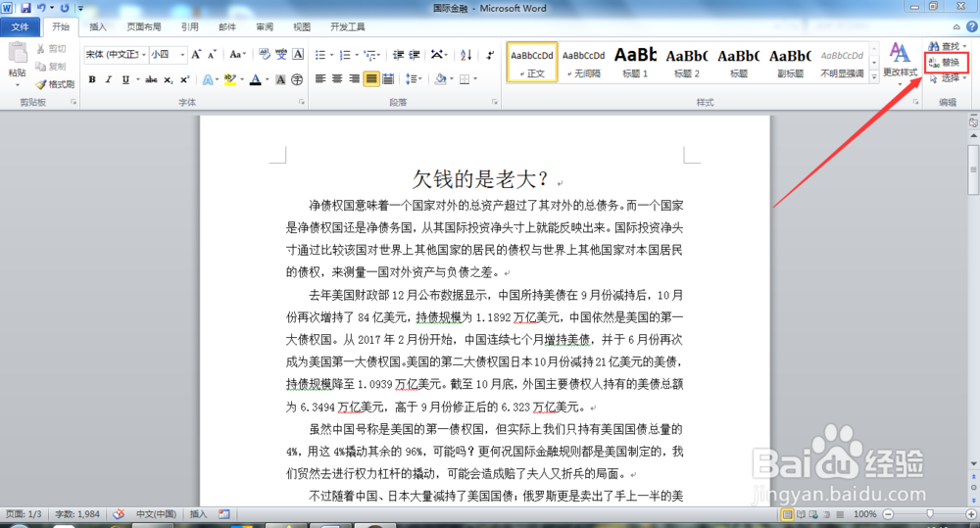Click the Phonetic Guide (wén) icon

(x=281, y=54)
